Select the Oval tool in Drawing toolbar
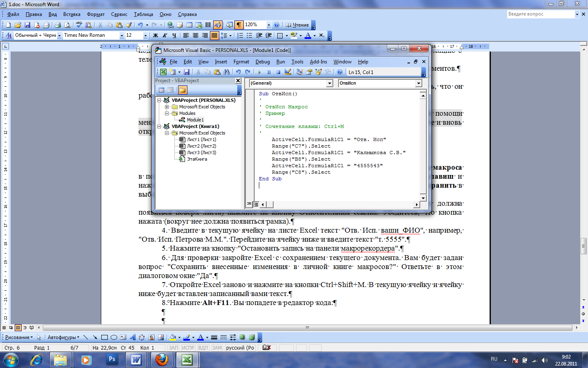 pos(114,337)
